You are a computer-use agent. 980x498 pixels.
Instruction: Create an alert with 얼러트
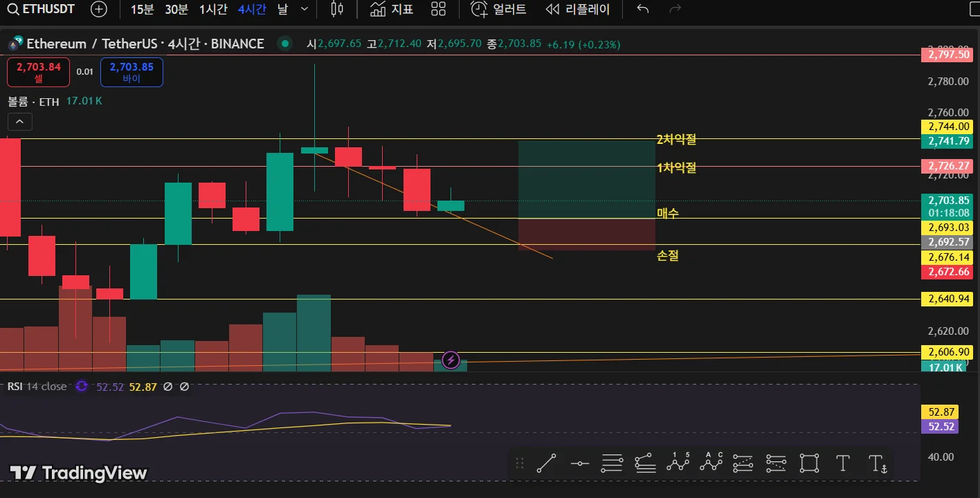(x=498, y=9)
